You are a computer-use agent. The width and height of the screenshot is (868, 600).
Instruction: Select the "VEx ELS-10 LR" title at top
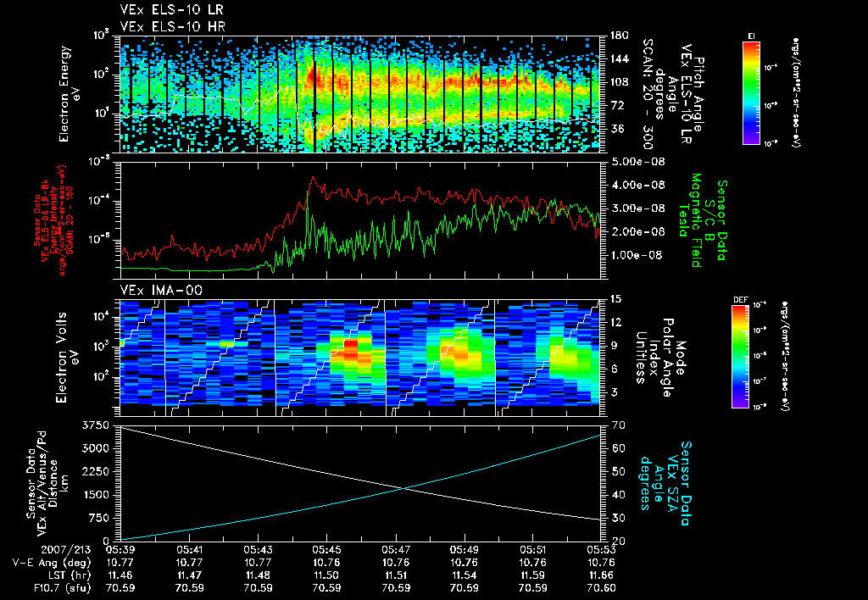171,9
